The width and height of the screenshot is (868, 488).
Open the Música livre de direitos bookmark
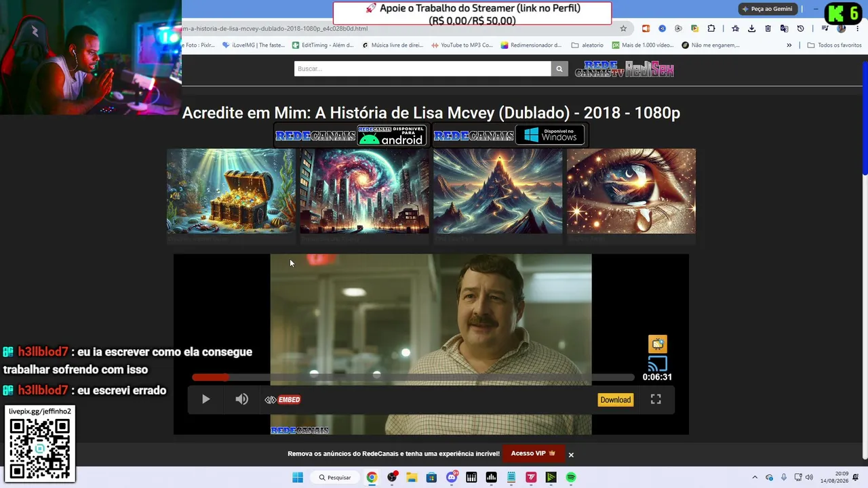pos(393,45)
